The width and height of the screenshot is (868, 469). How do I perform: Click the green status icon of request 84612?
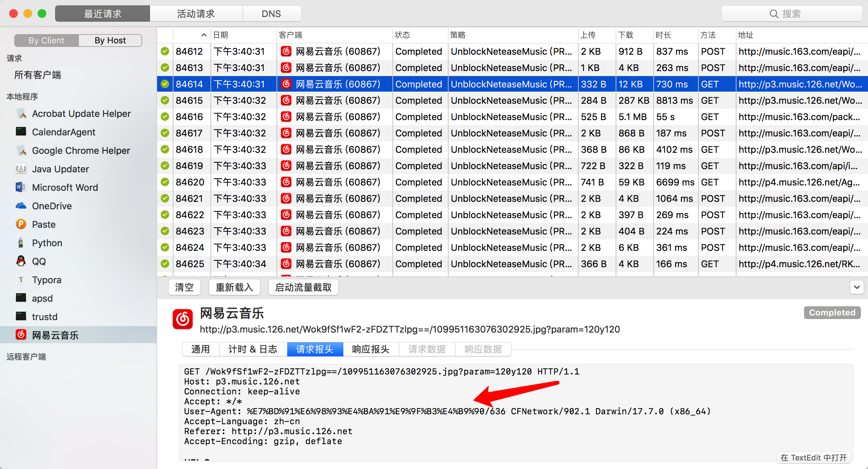tap(165, 51)
